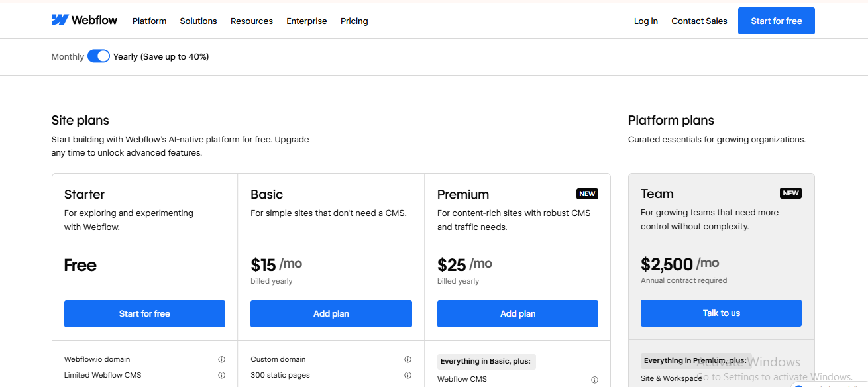Click the Everything in Basic, plus: label

coord(486,361)
